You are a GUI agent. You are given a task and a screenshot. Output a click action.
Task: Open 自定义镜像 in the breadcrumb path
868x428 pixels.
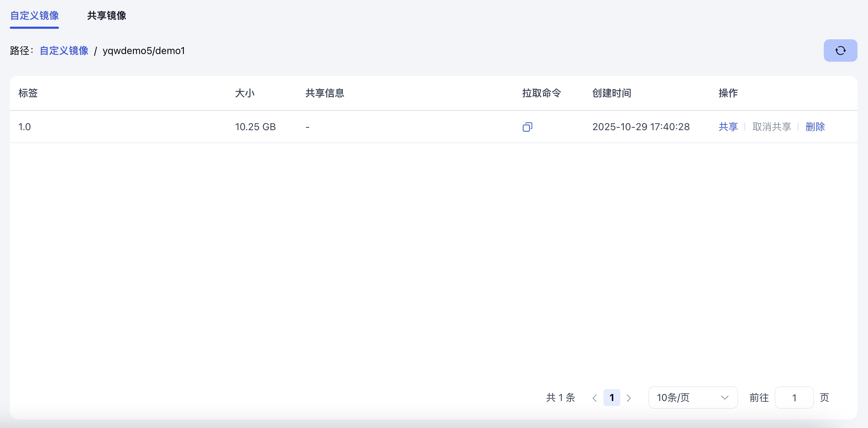(64, 51)
